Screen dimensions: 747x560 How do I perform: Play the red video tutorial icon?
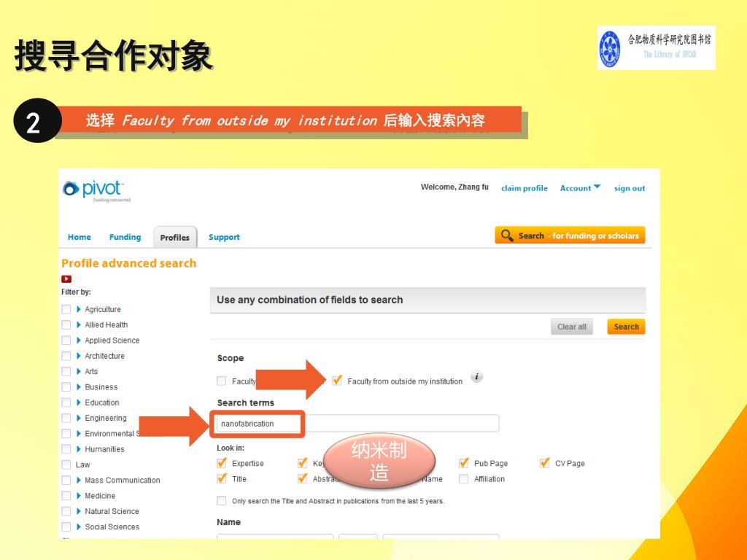click(x=66, y=279)
